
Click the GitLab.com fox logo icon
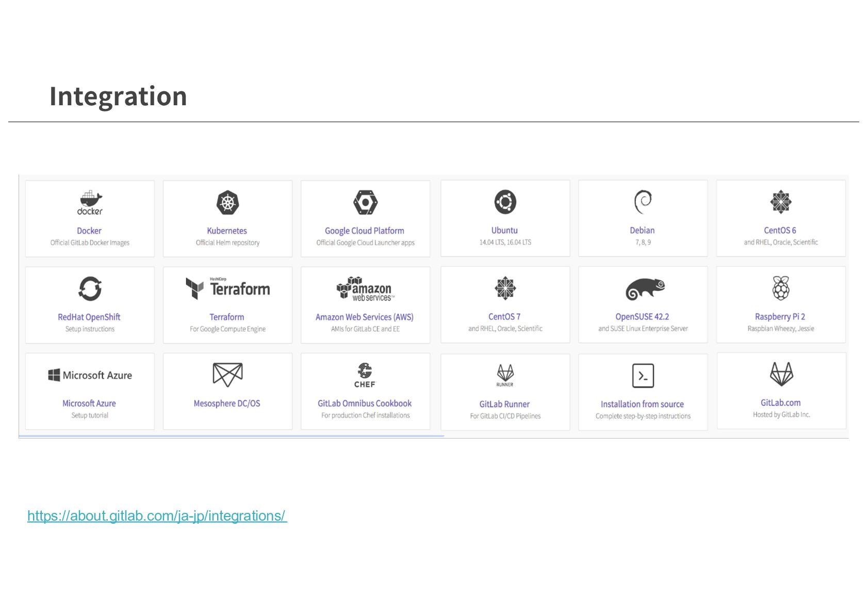click(781, 374)
